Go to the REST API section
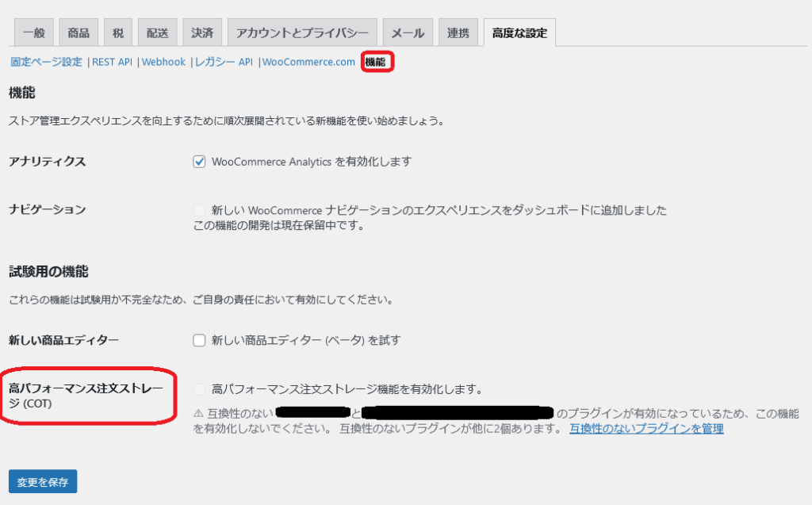812x505 pixels. [x=112, y=62]
